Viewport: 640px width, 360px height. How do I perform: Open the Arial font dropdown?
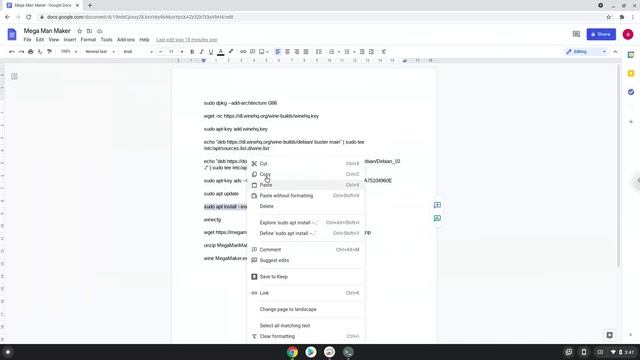pyautogui.click(x=138, y=52)
